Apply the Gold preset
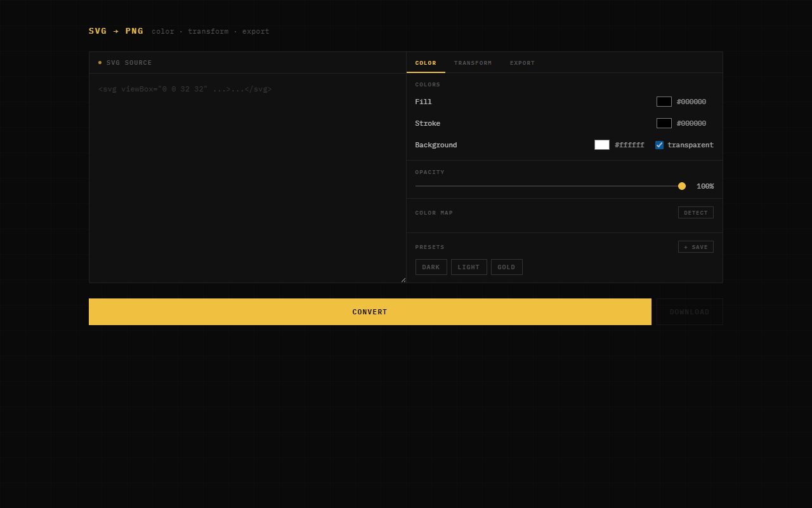The width and height of the screenshot is (812, 508). coord(506,267)
